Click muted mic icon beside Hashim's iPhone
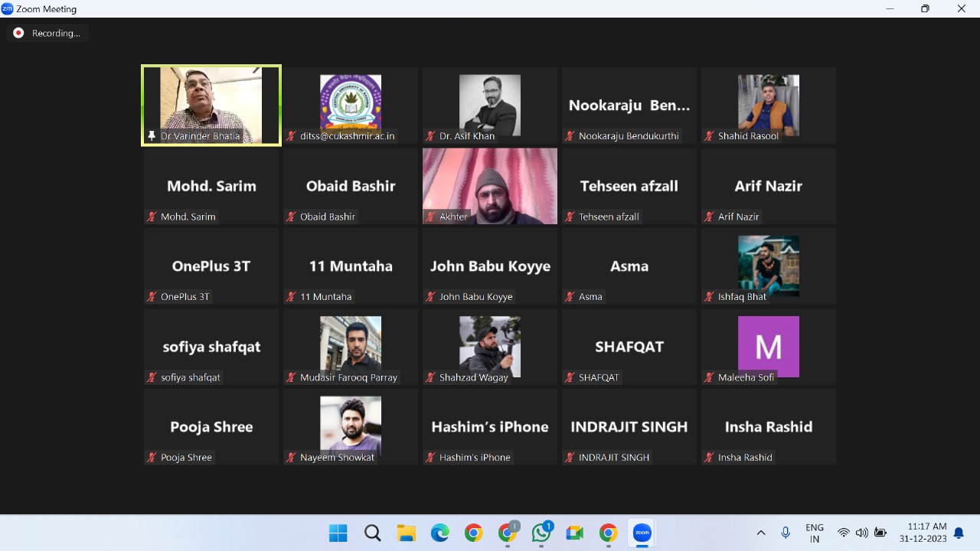The width and height of the screenshot is (980, 551). (430, 458)
